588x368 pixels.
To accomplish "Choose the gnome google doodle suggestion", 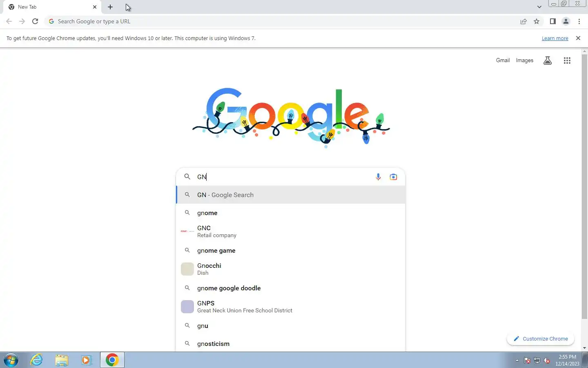I will pyautogui.click(x=291, y=288).
